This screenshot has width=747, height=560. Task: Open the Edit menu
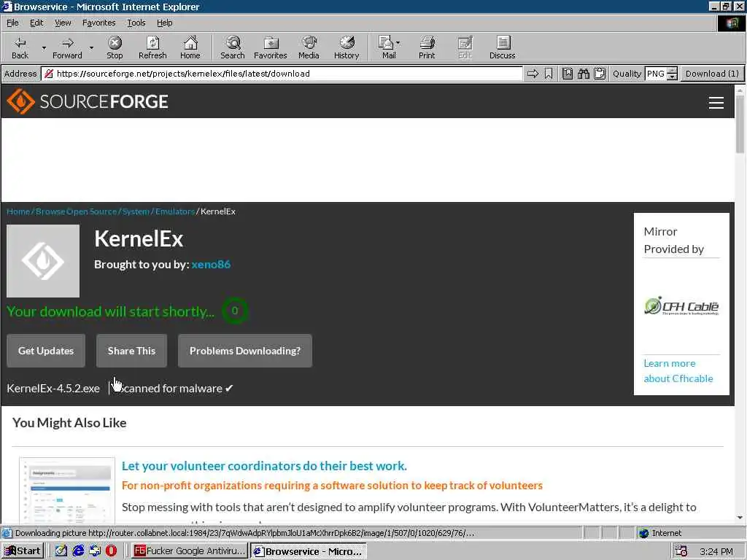click(x=36, y=23)
